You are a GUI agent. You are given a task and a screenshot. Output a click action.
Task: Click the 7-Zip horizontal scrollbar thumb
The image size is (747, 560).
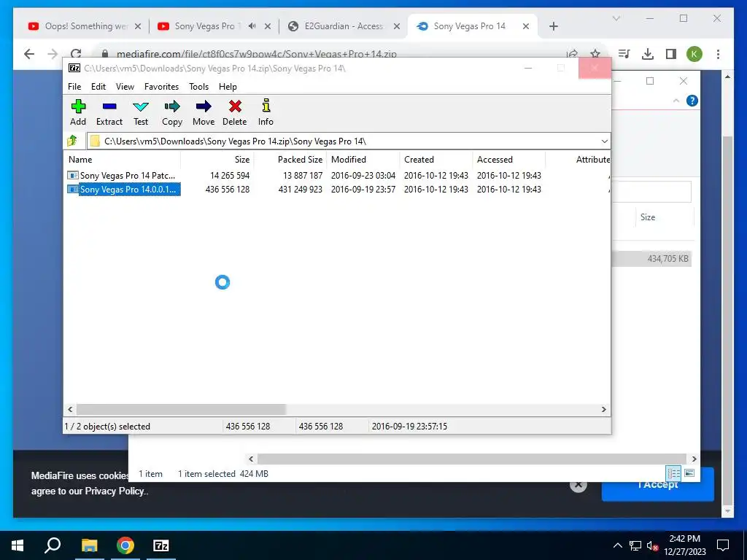coord(181,409)
